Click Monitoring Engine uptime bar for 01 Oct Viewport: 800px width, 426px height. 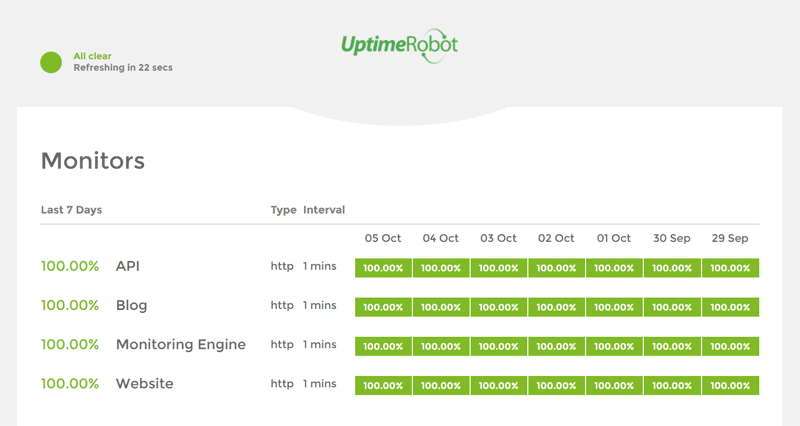point(614,346)
